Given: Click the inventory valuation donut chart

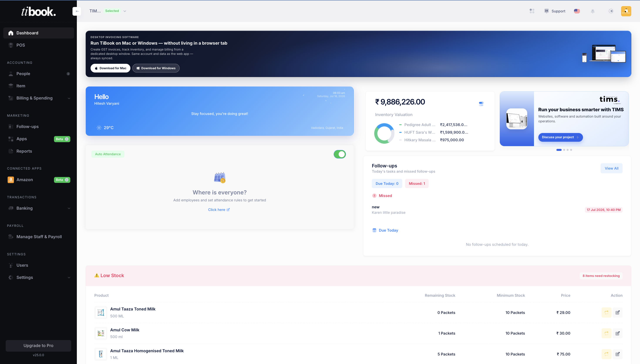Looking at the screenshot, I should pyautogui.click(x=384, y=133).
